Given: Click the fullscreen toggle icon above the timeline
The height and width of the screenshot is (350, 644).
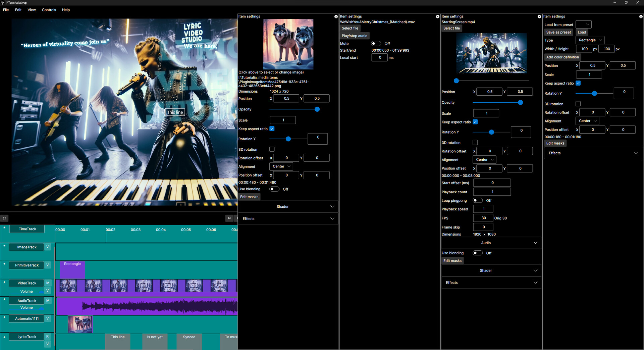Looking at the screenshot, I should 4,218.
